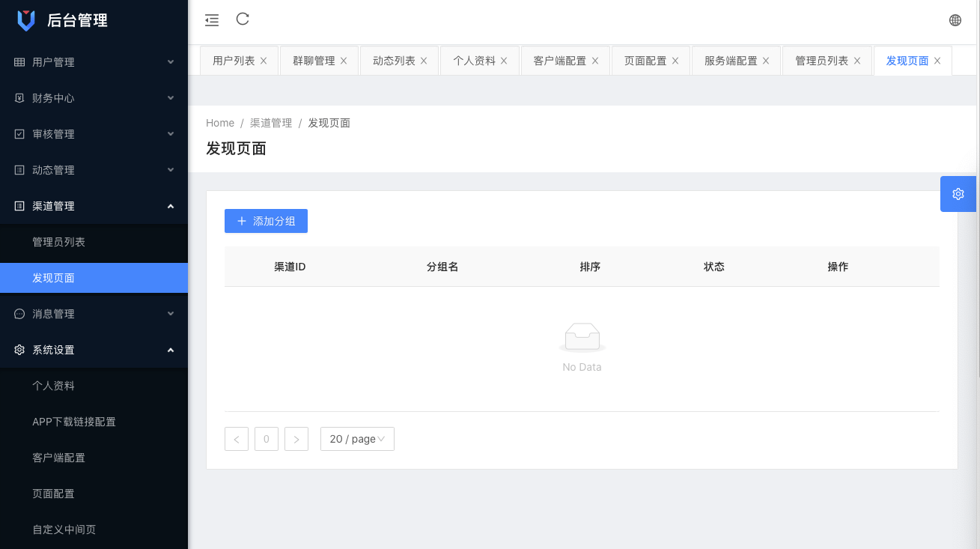Switch to the 服务端配置 tab
This screenshot has width=980, height=549.
[730, 60]
